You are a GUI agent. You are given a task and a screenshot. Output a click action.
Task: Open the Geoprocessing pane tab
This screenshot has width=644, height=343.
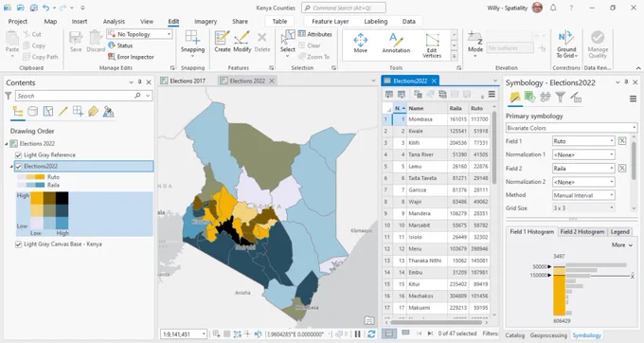[548, 335]
